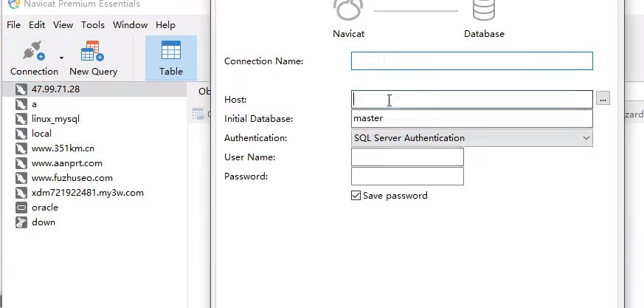The width and height of the screenshot is (644, 308).
Task: Select the Table toolbar icon
Action: (171, 53)
